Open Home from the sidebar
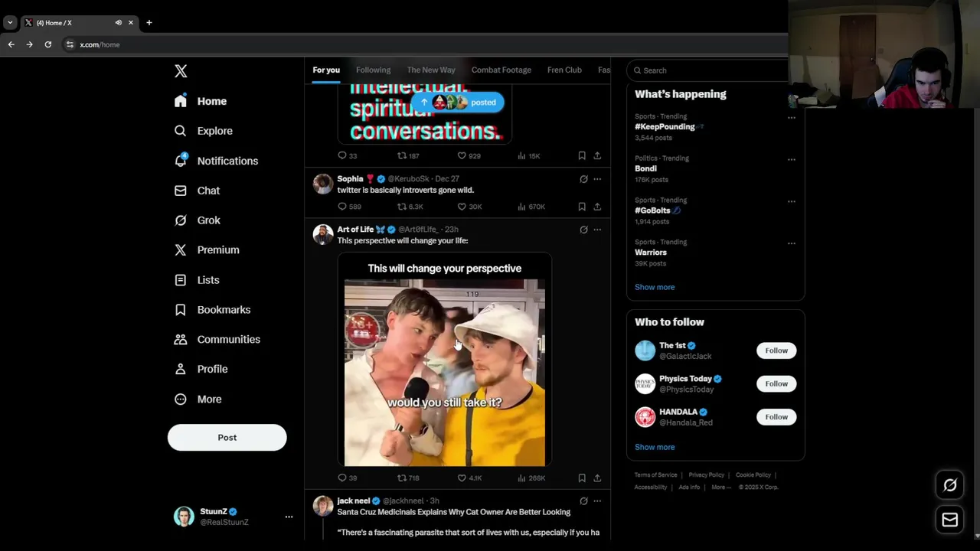 pos(201,101)
